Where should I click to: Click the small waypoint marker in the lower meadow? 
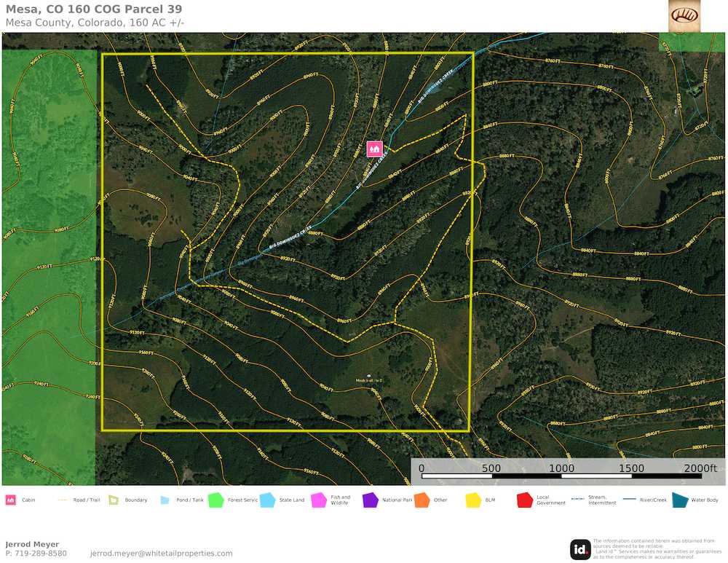(368, 375)
